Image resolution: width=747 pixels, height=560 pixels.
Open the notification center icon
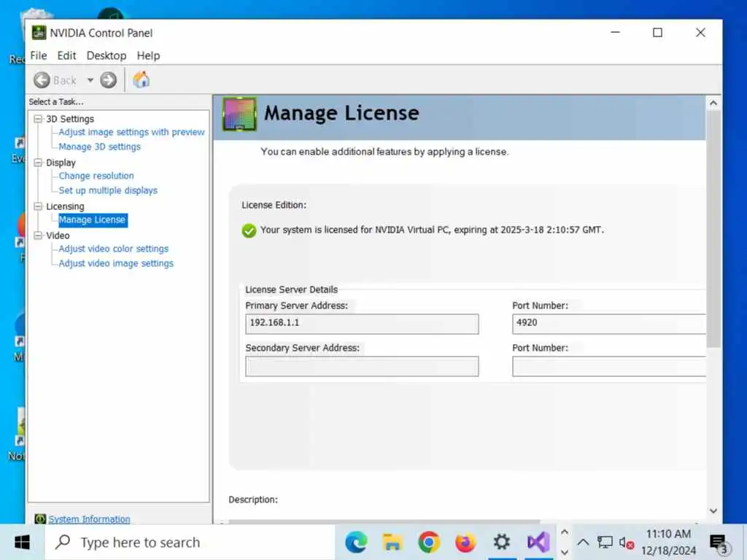pos(719,543)
